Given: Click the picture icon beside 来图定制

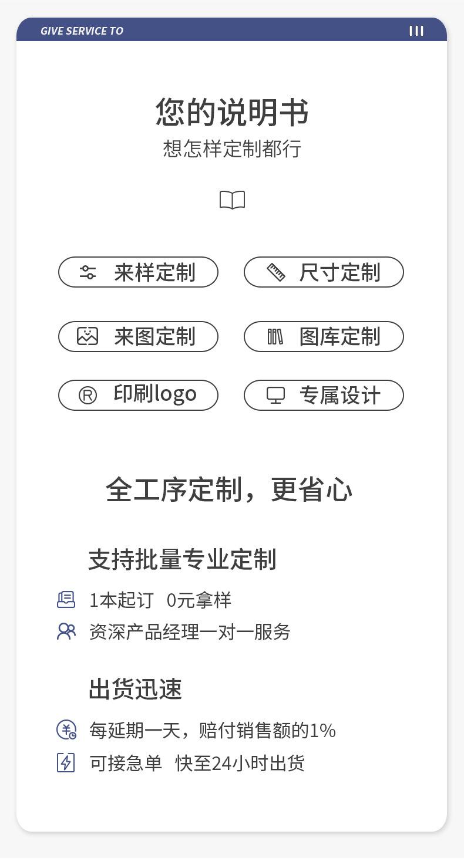Looking at the screenshot, I should click(x=88, y=336).
